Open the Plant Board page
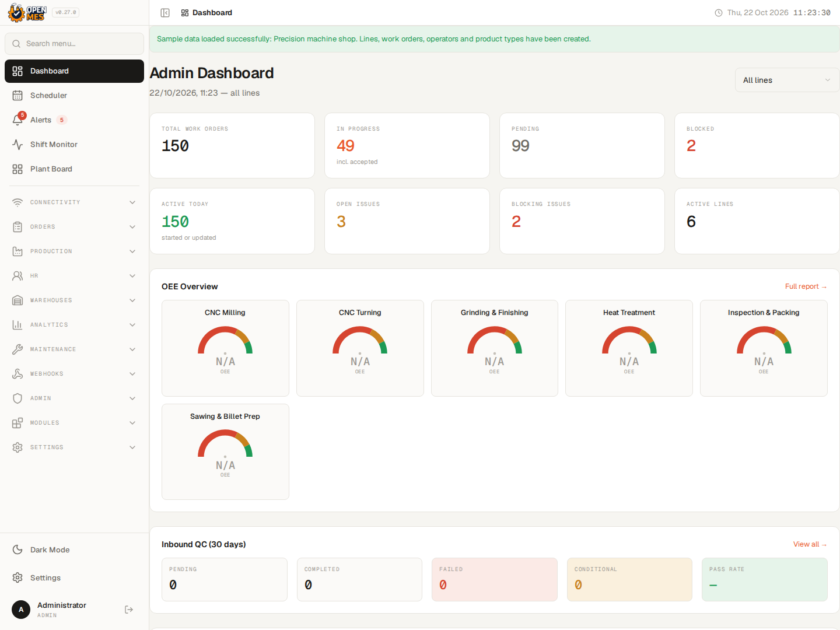 tap(74, 169)
